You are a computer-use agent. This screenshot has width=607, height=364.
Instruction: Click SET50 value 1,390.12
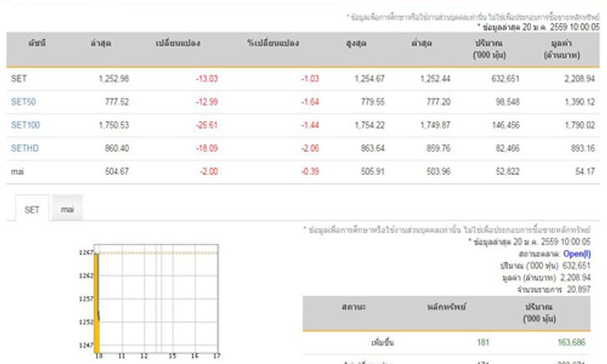(x=580, y=102)
